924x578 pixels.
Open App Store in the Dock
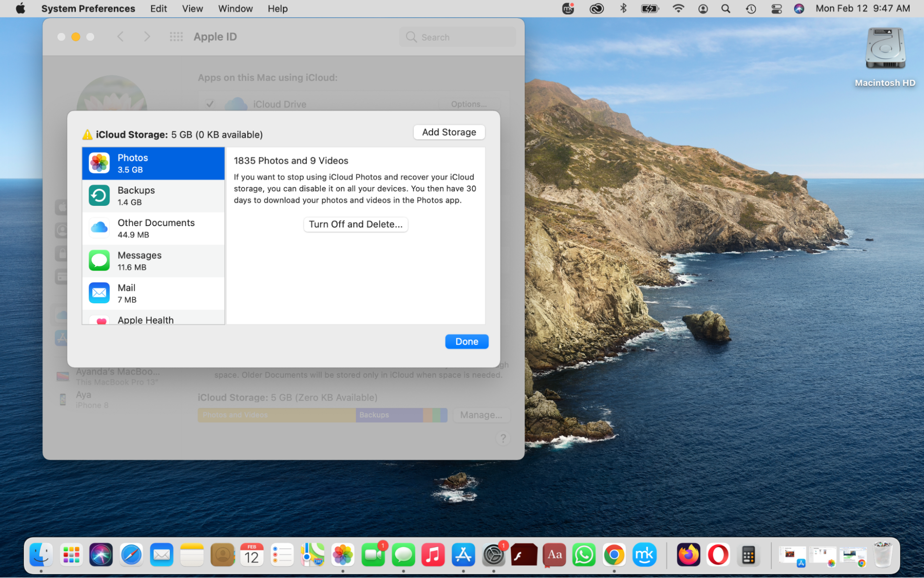tap(463, 554)
